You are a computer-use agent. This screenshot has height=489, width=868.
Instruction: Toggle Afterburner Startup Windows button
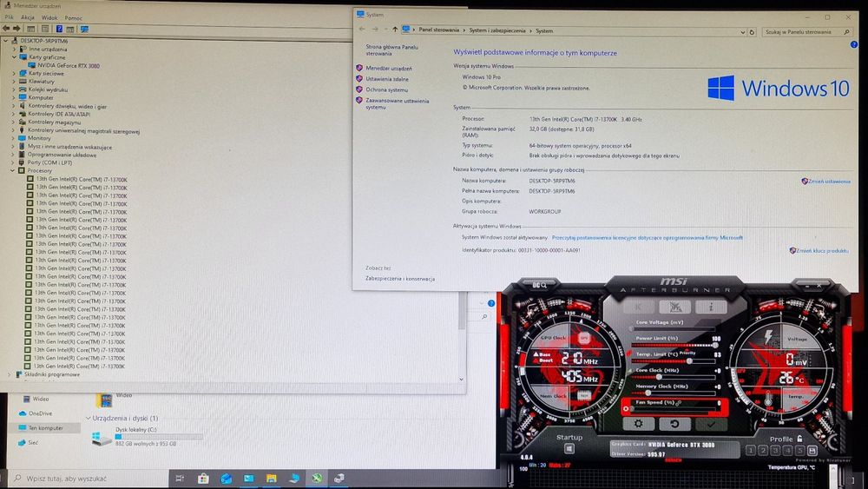tap(569, 449)
